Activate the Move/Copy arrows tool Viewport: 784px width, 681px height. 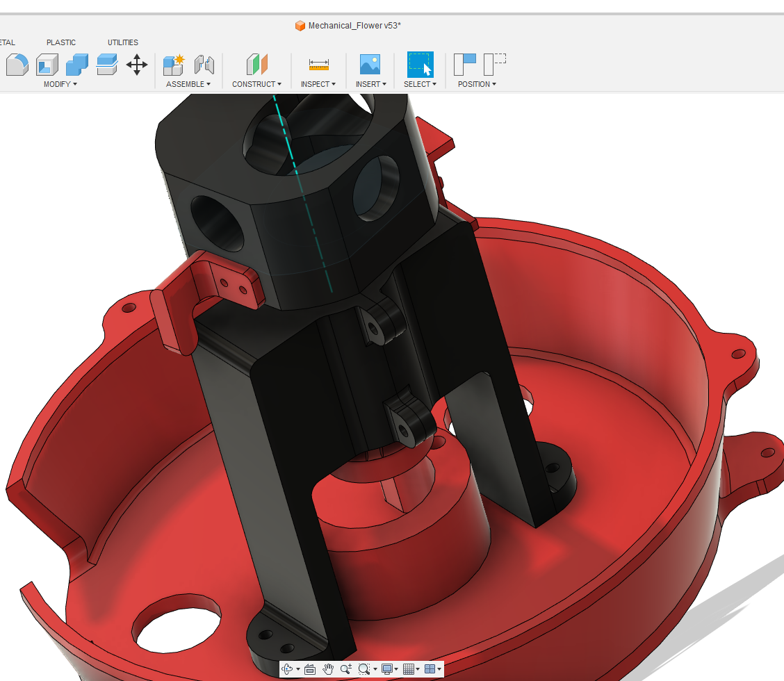click(136, 65)
